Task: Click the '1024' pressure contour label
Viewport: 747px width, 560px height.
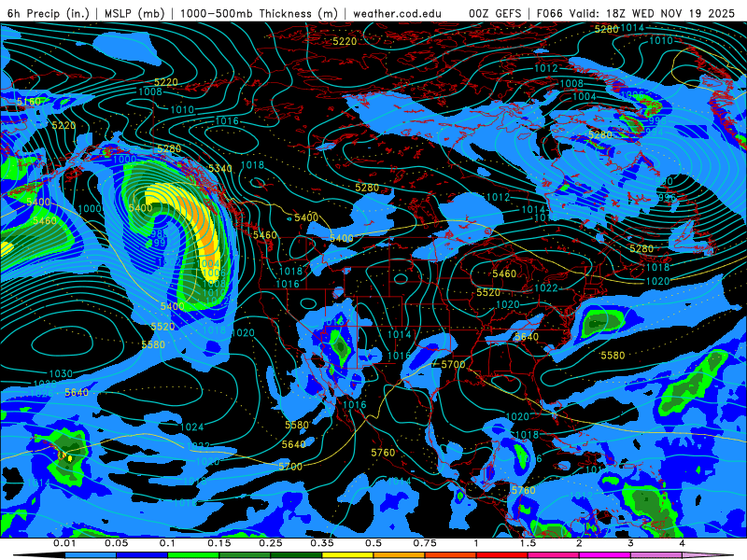Action: (x=192, y=427)
